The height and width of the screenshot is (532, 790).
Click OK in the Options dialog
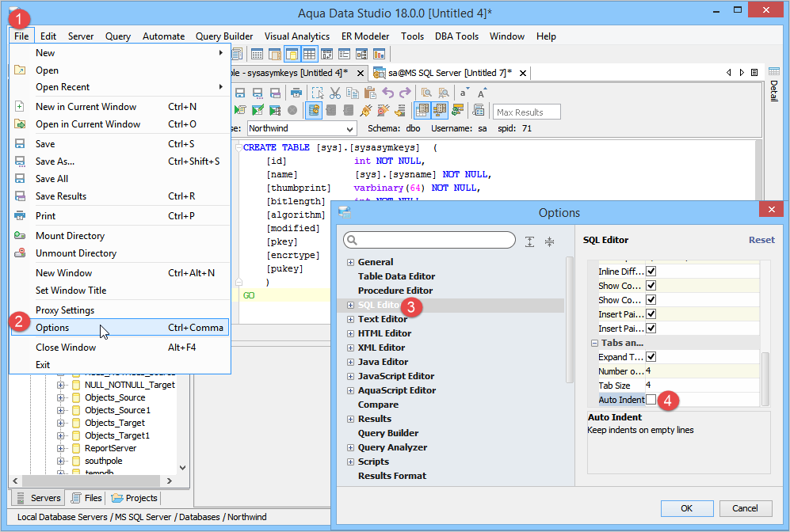point(687,508)
